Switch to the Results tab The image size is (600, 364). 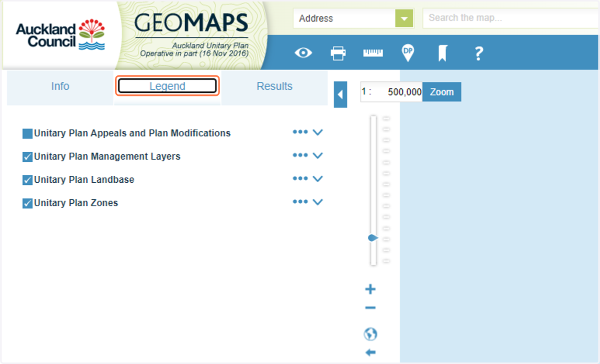[x=274, y=86]
